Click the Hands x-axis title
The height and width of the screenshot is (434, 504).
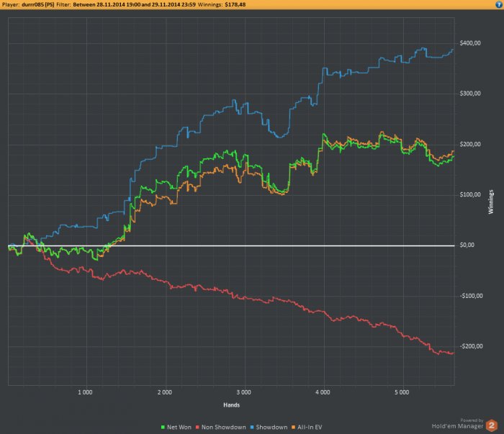coord(231,405)
